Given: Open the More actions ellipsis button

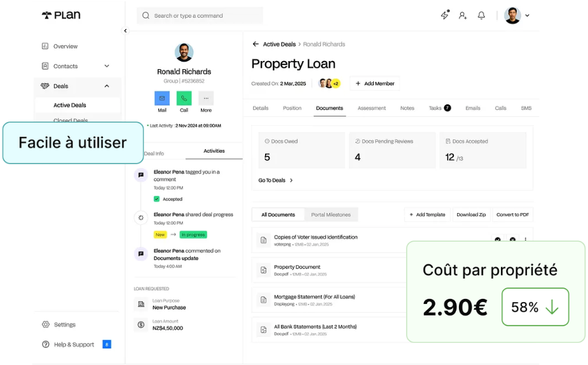Looking at the screenshot, I should click(x=206, y=99).
